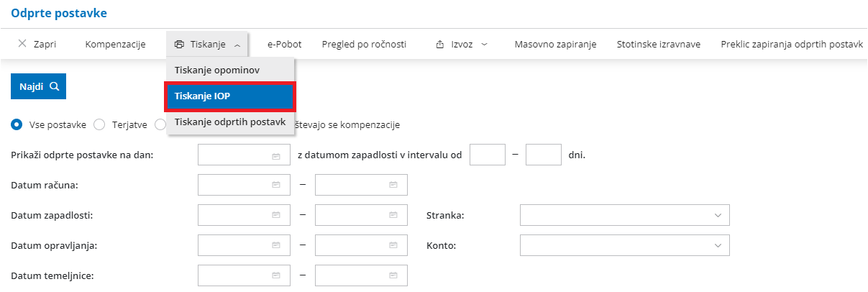Click the X icon beside Zapri

(x=22, y=45)
